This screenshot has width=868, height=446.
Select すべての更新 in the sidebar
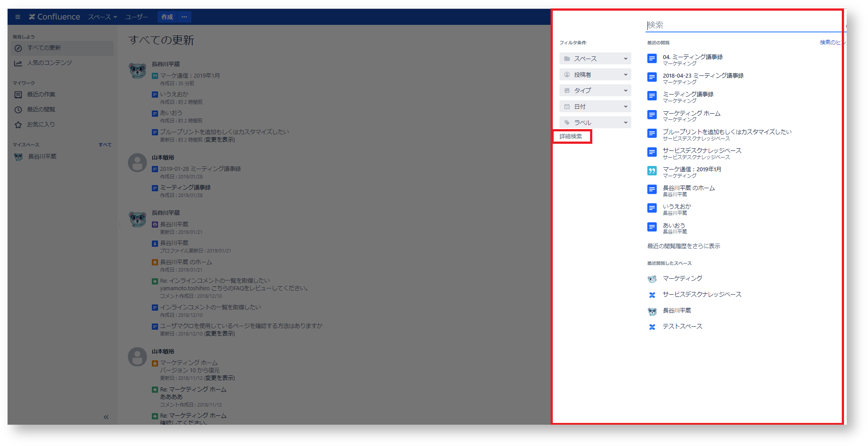62,48
